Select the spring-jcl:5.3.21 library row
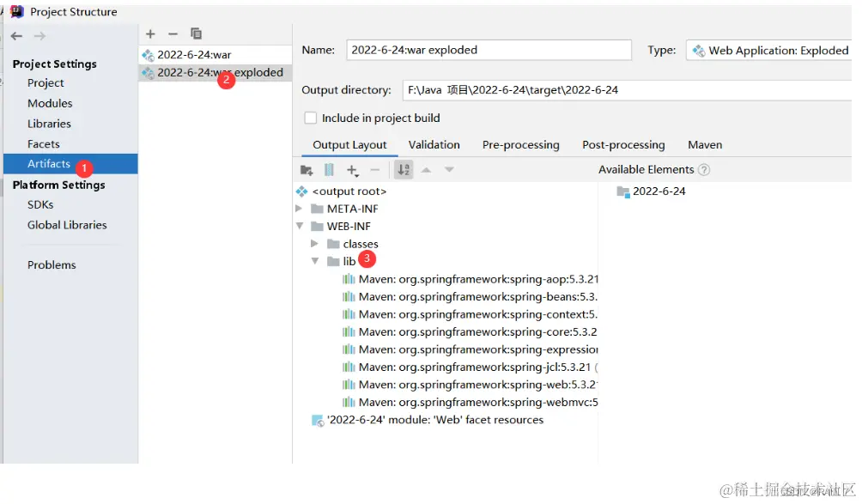Image resolution: width=862 pixels, height=504 pixels. pos(470,367)
